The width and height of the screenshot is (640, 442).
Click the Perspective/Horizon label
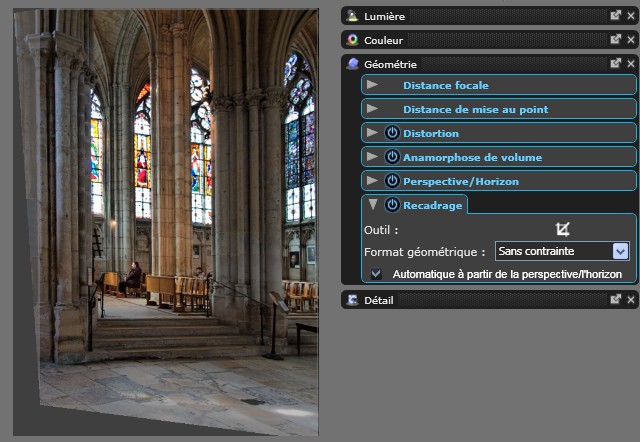click(x=461, y=182)
